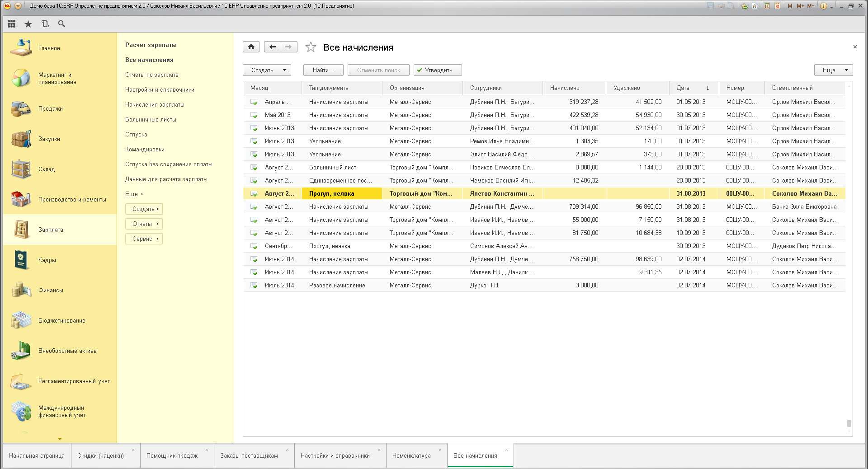Screen dimensions: 868x469
Task: Open Отчеты по зарплате link
Action: pyautogui.click(x=152, y=75)
